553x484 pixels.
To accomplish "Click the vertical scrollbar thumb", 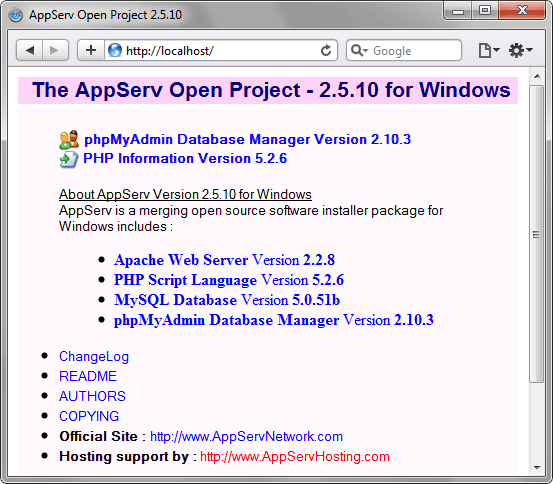I will point(536,234).
